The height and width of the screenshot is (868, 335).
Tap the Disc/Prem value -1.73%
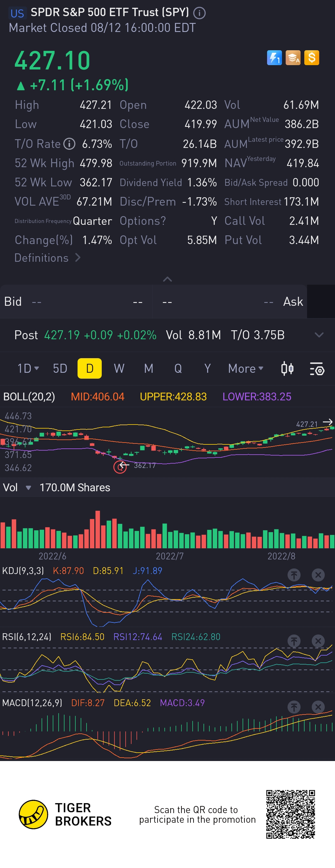[x=199, y=202]
